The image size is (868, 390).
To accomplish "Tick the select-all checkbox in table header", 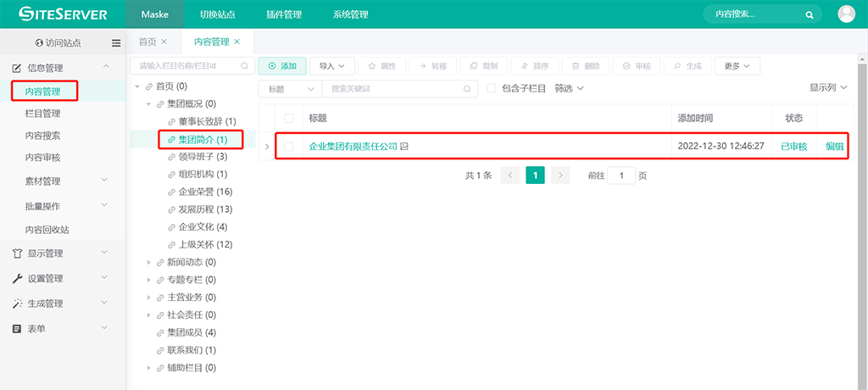I will [x=288, y=119].
